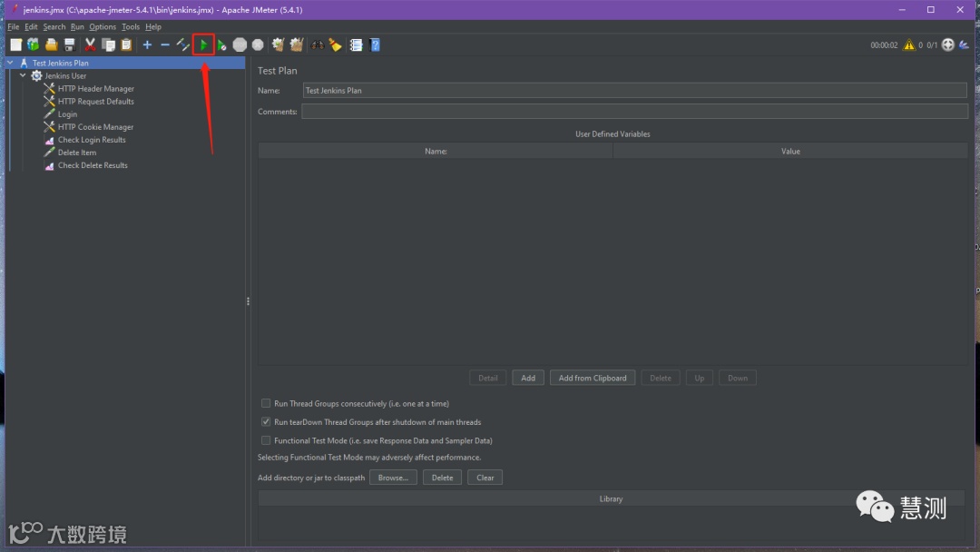980x552 pixels.
Task: Click the Jenkins User gear icon
Action: click(x=36, y=75)
